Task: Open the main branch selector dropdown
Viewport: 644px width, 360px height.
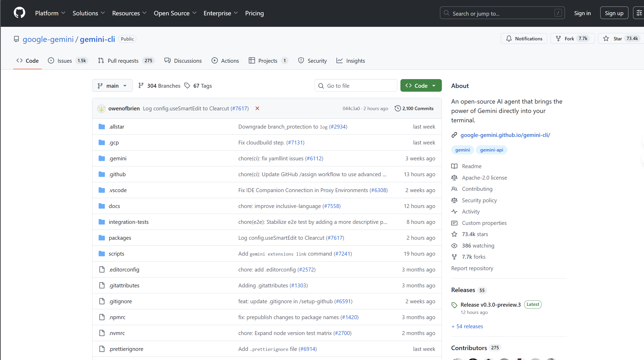Action: 112,85
